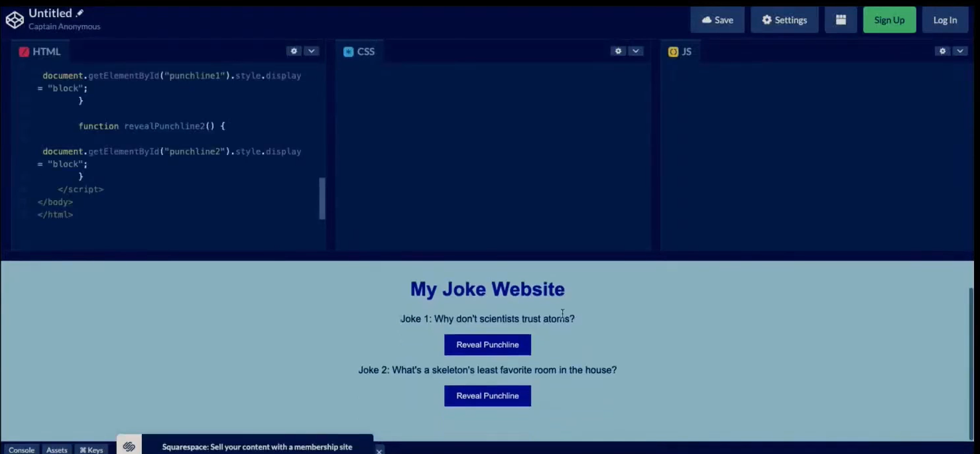Open JS editor settings gear
This screenshot has width=980, height=454.
[x=942, y=51]
